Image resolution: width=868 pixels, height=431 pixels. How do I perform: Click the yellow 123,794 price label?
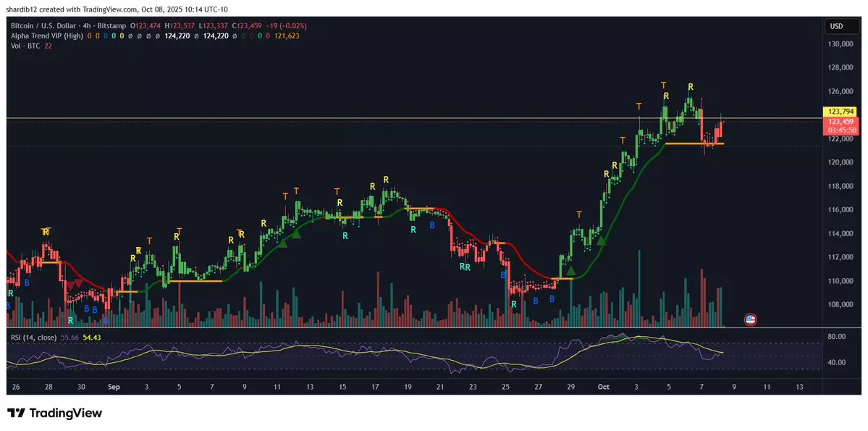840,112
